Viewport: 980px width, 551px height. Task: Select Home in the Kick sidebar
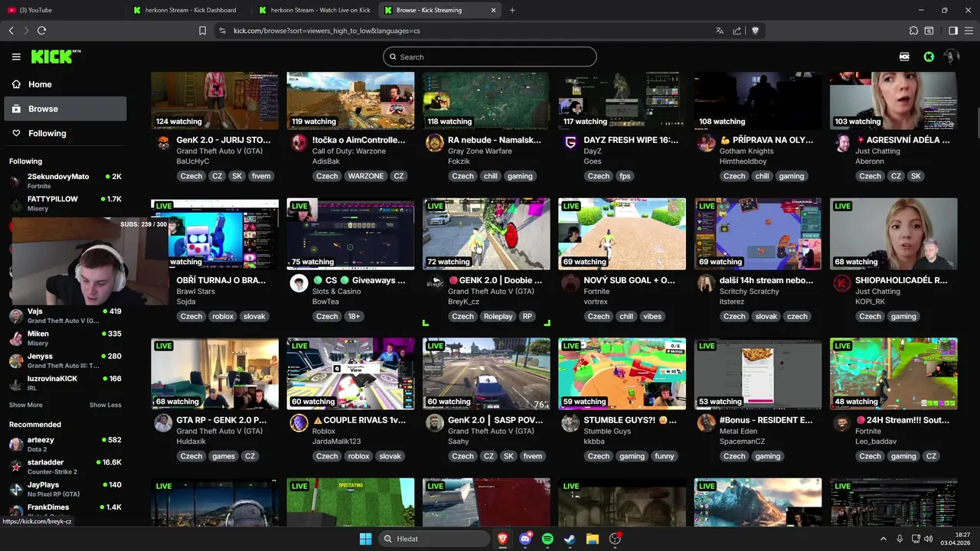click(64, 84)
